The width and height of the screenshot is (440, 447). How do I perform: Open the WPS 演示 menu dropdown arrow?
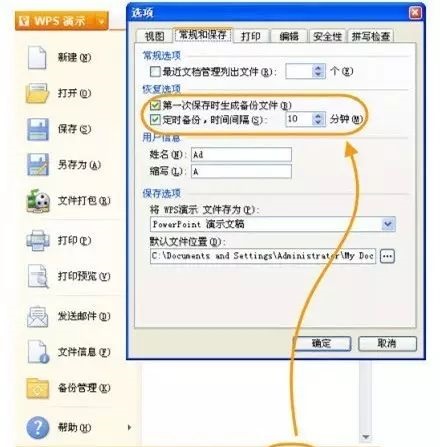[101, 21]
